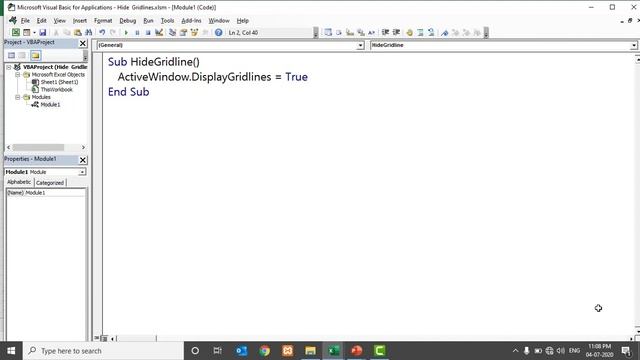
Task: Click the Parameter Info icon
Action: pyautogui.click(x=361, y=32)
